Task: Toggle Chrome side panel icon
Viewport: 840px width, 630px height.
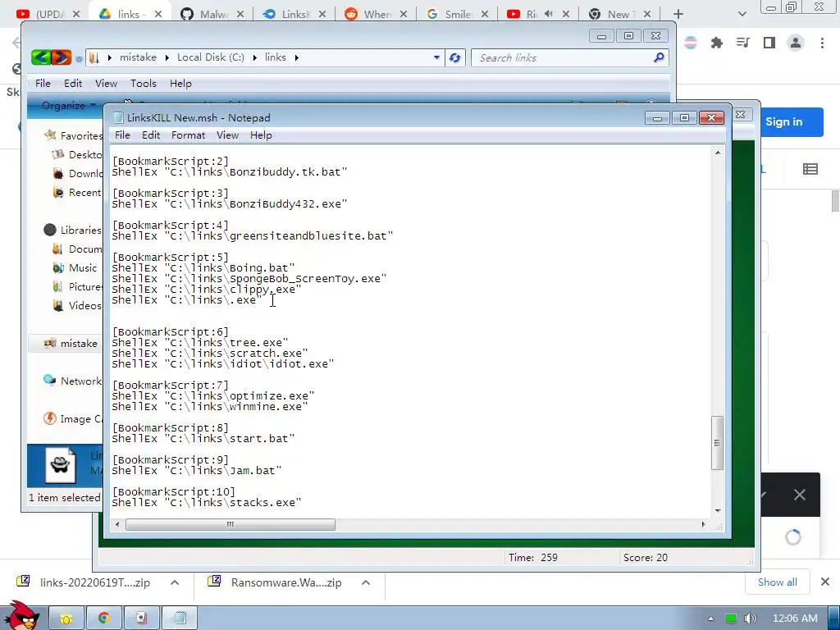Action: click(x=769, y=43)
